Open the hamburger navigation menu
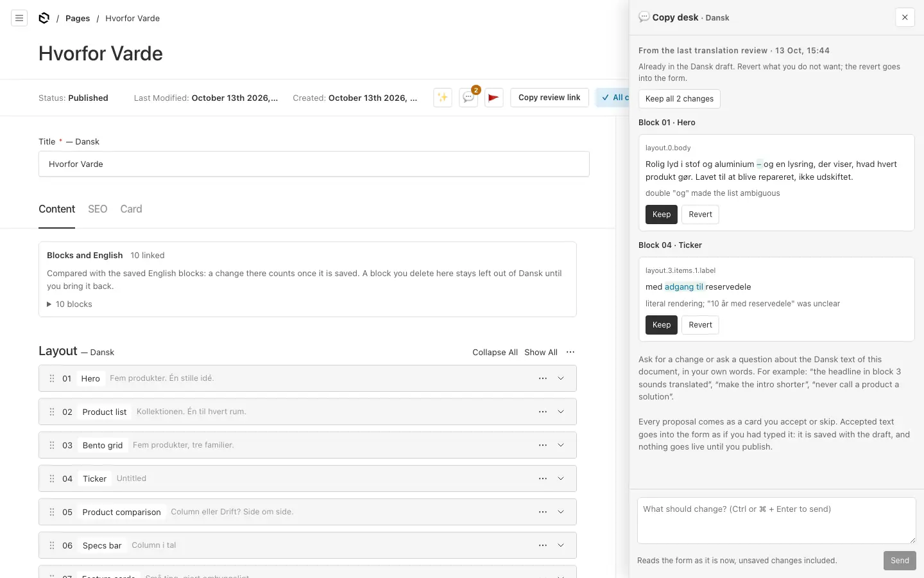The height and width of the screenshot is (578, 924). 19,18
